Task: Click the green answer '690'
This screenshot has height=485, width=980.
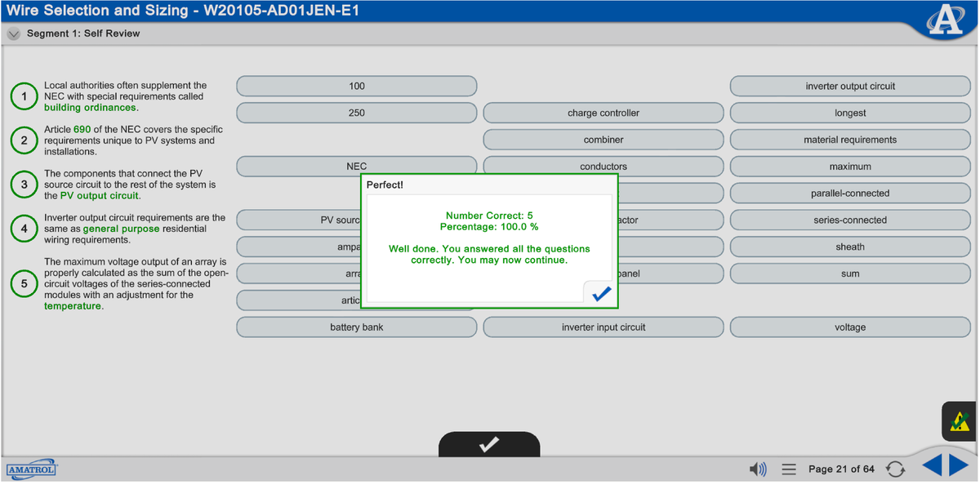Action: pyautogui.click(x=82, y=129)
